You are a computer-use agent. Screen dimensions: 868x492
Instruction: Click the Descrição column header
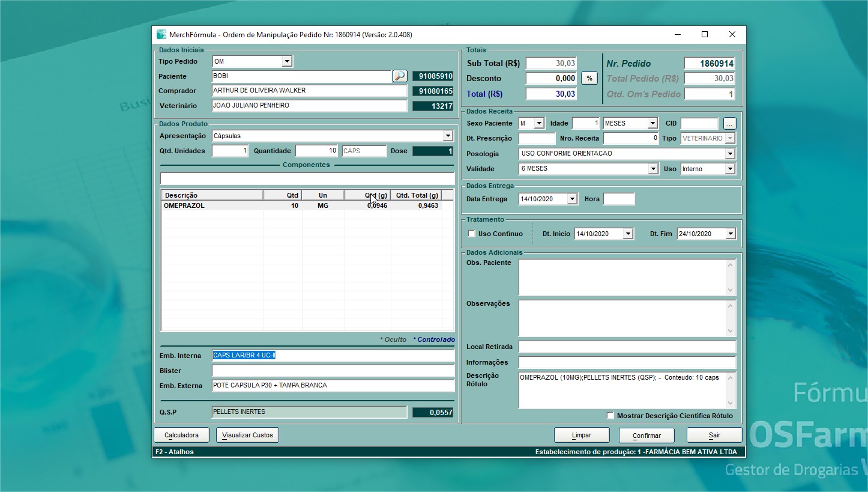[212, 195]
